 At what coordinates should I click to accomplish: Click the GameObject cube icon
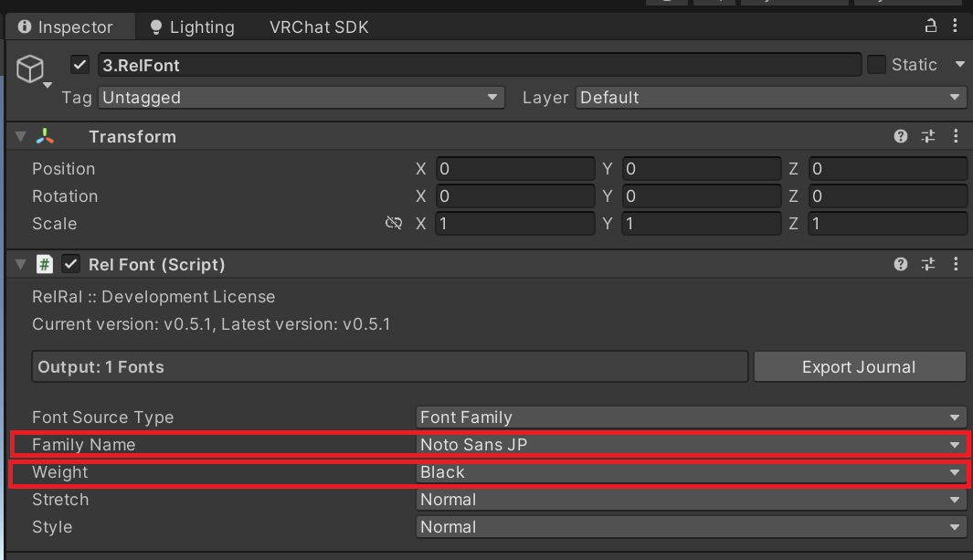[30, 69]
